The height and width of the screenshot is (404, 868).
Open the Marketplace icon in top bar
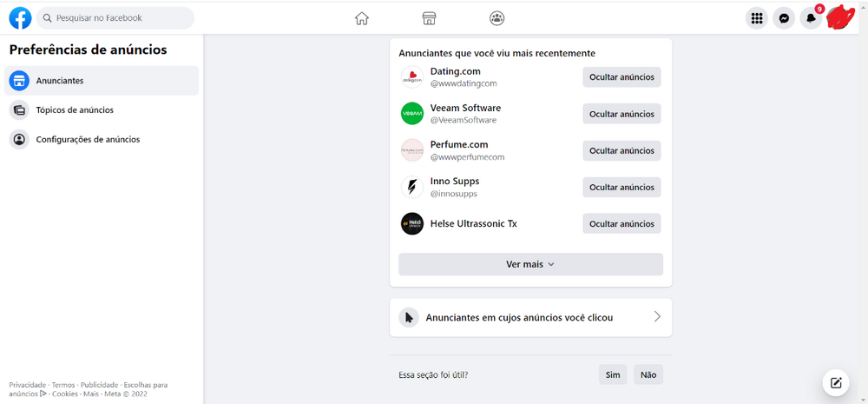click(x=429, y=18)
